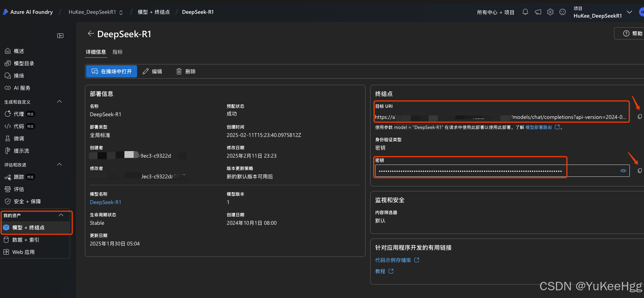
Task: Open the 模型部署路由 link
Action: [538, 127]
